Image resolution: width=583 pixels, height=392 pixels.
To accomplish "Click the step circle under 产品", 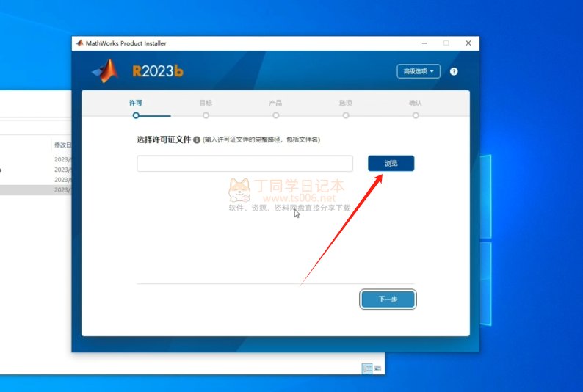I will 275,115.
